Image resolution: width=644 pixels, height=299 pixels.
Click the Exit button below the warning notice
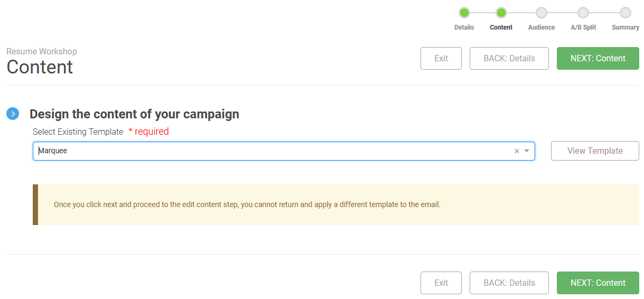tap(441, 283)
